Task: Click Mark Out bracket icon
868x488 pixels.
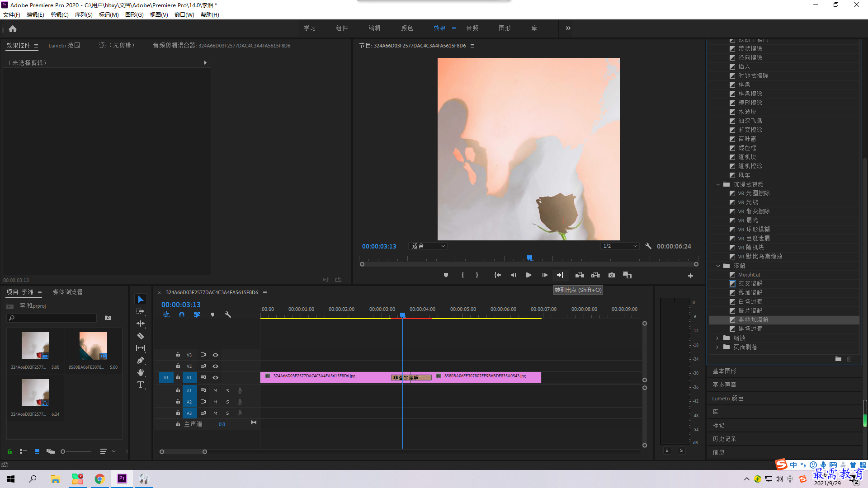Action: (477, 275)
